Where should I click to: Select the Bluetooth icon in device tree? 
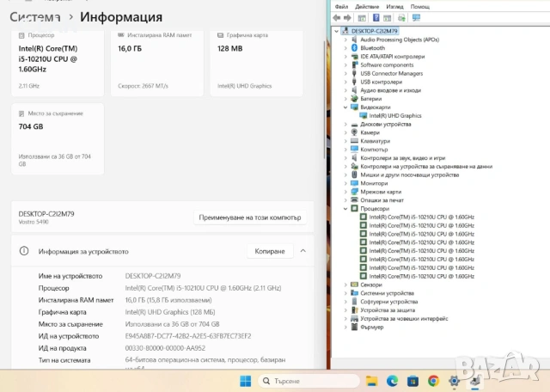coord(354,48)
